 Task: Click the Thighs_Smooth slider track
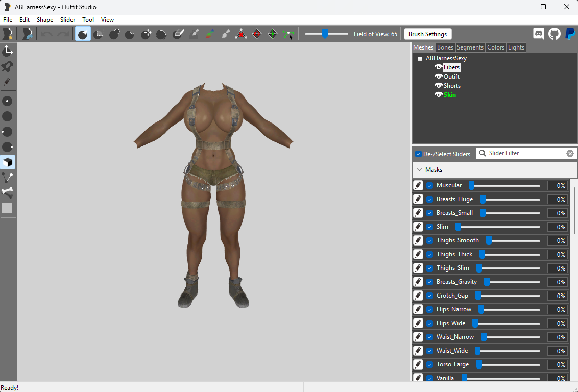click(x=512, y=240)
